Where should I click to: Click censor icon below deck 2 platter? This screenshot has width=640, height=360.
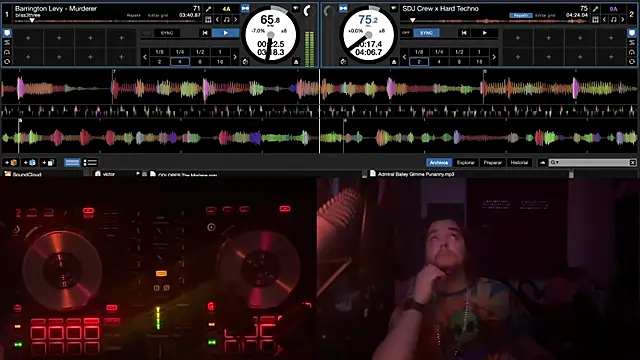tap(343, 62)
